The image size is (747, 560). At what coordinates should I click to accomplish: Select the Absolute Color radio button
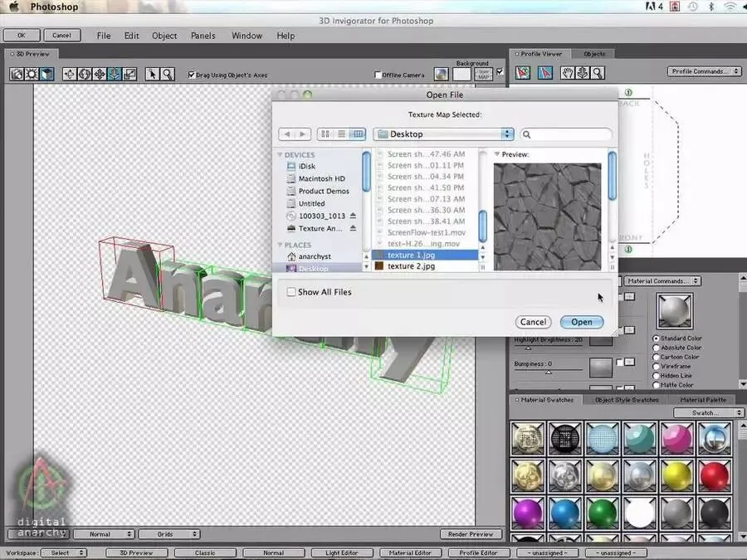tap(656, 348)
